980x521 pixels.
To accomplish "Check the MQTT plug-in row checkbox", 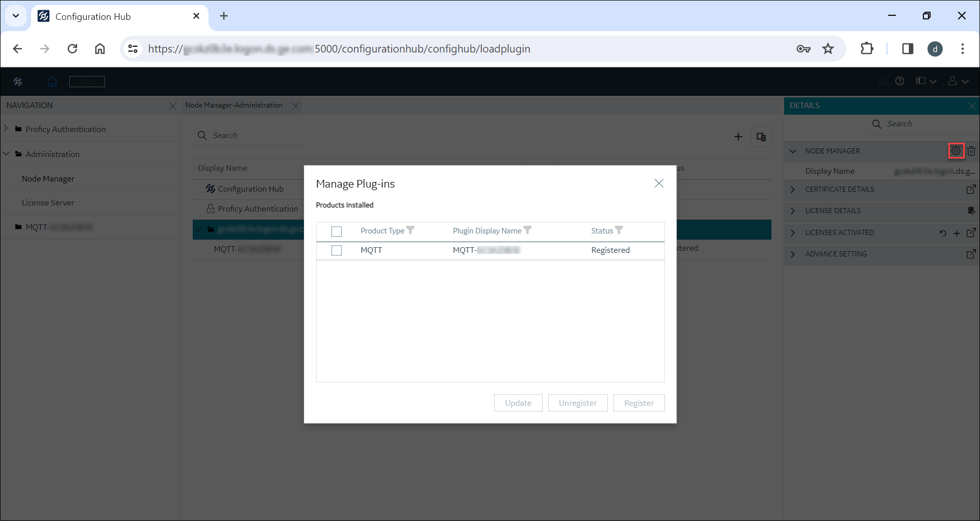I will (337, 250).
